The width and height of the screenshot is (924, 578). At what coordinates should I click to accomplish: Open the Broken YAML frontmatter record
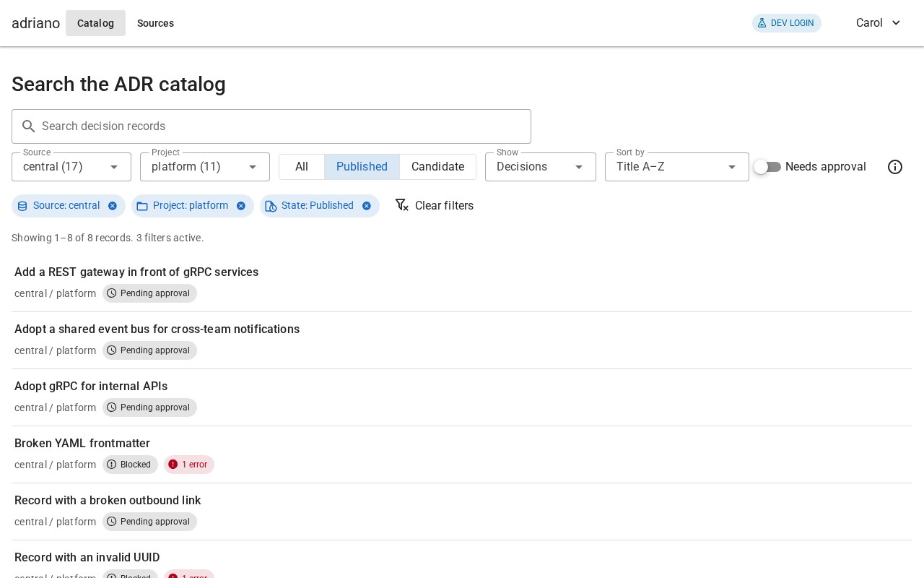(82, 444)
